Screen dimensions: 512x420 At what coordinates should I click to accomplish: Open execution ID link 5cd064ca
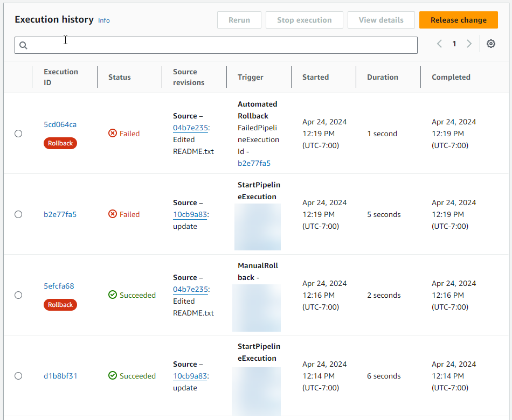(x=60, y=124)
